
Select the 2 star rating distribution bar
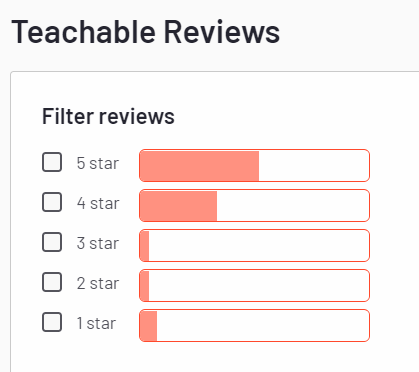[x=254, y=286]
